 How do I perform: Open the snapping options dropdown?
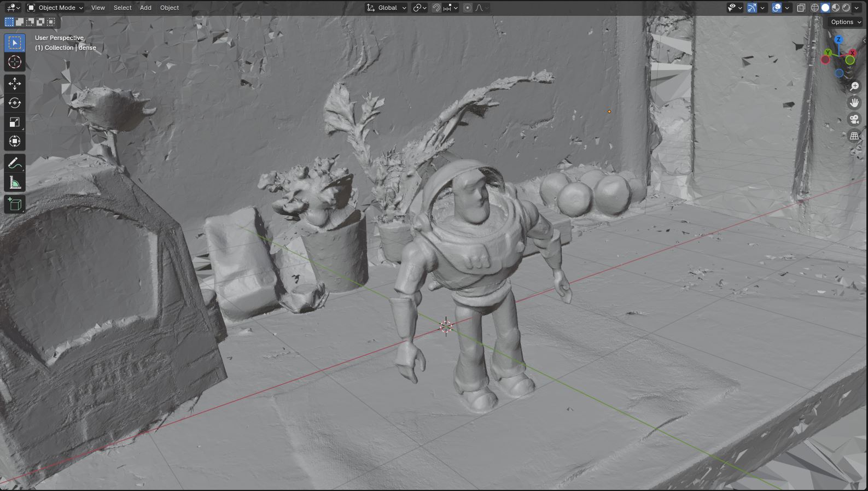(x=451, y=8)
